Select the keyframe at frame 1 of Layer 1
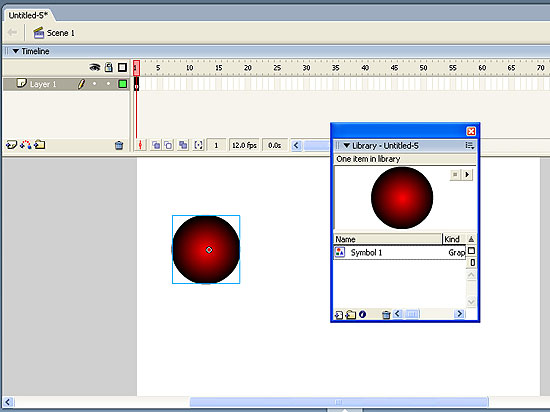 (x=136, y=84)
